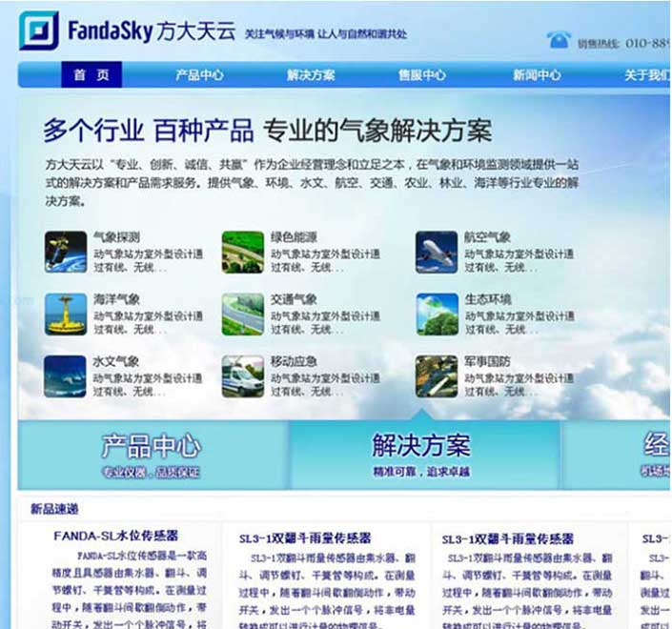Click the 售服中心 navigation link
672x629 pixels.
(422, 75)
